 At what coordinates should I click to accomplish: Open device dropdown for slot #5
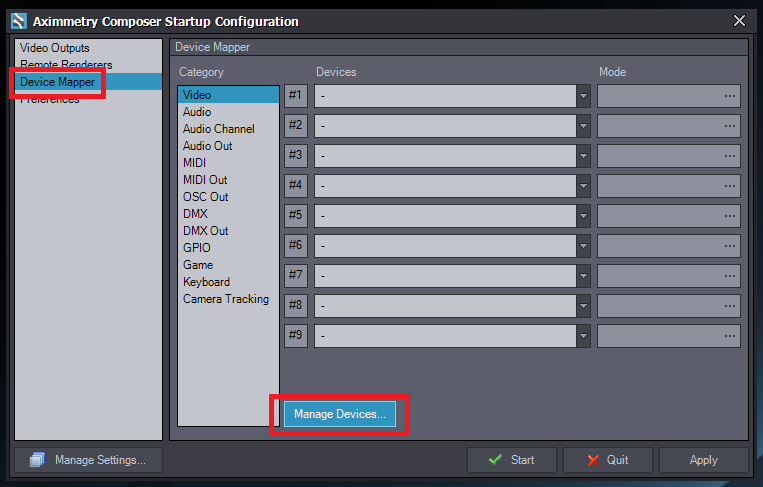583,216
